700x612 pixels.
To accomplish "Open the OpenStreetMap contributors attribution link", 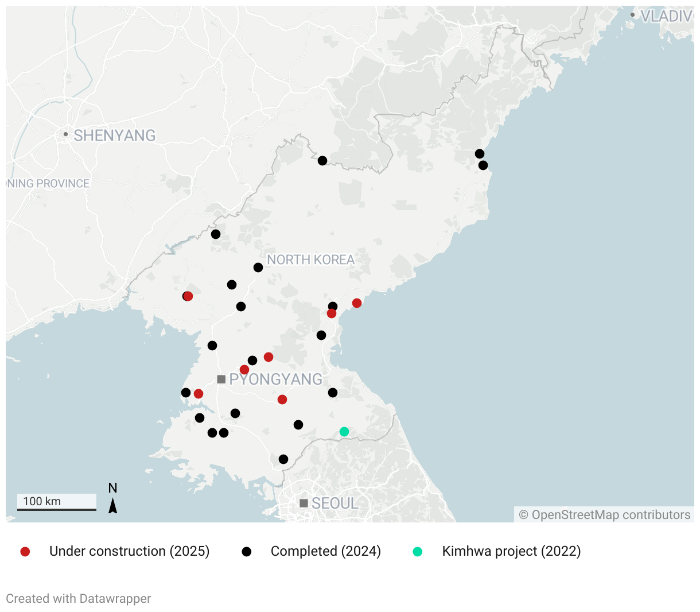I will tap(605, 515).
